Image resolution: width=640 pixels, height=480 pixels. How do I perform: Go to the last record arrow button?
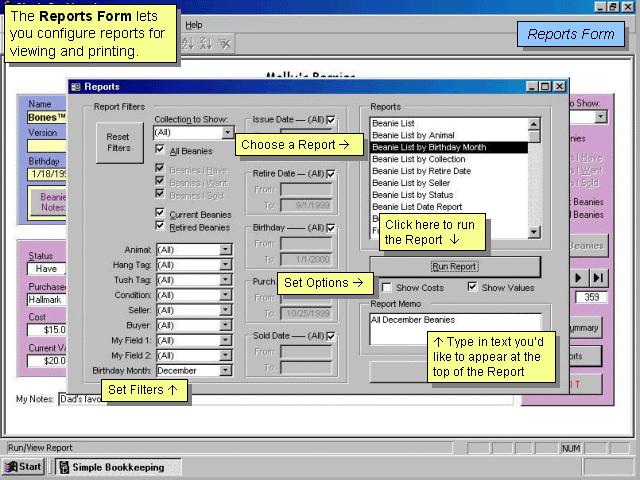coord(598,278)
